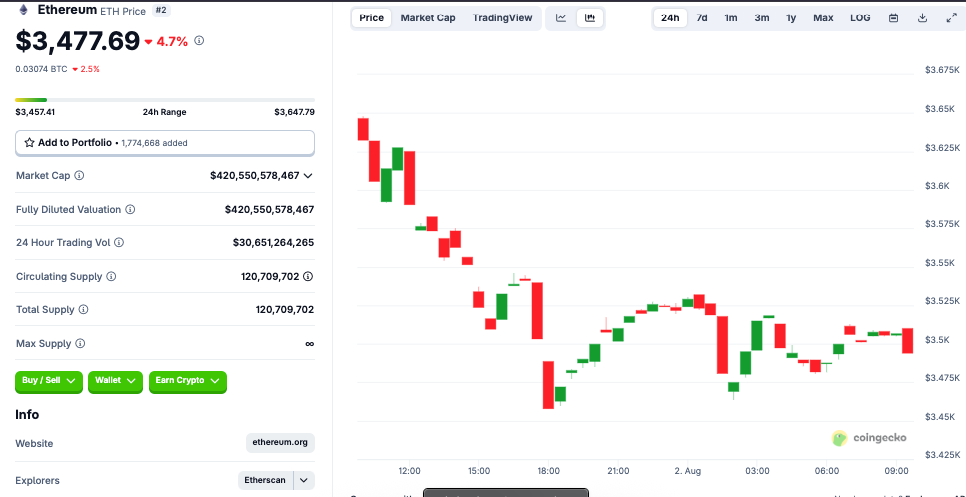Viewport: 966px width, 497px height.
Task: Click the Fully Diluted Valuation info icon
Action: click(130, 209)
